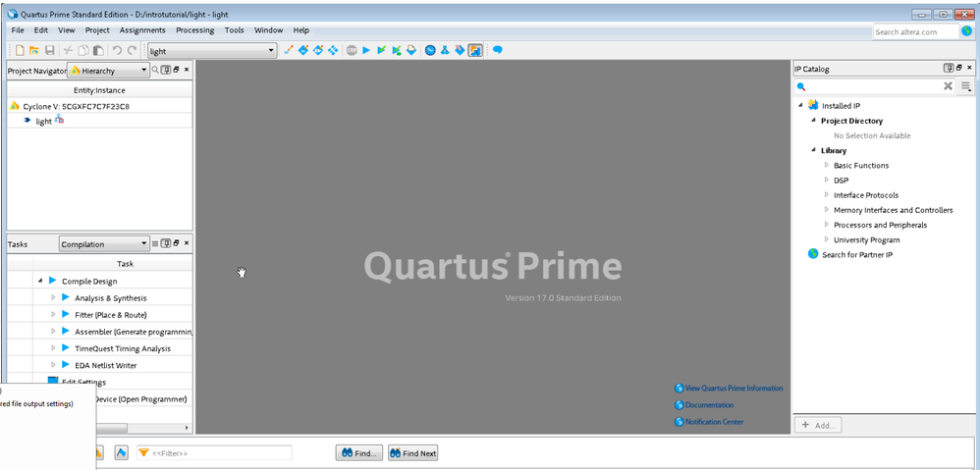Open the IP Catalog options menu icon
The image size is (980, 470).
point(966,86)
